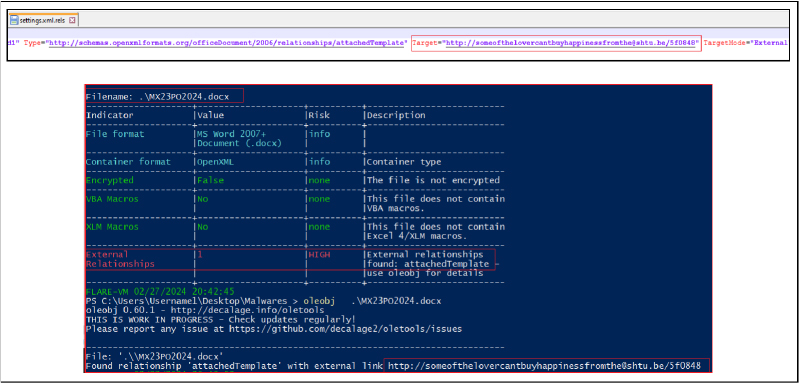The image size is (799, 383).
Task: Click the Risk column header
Action: (x=318, y=116)
